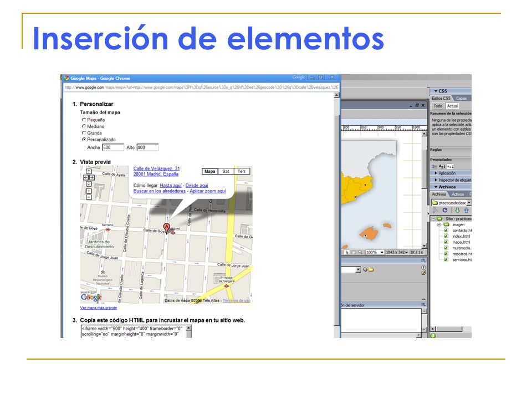Open property inspector panel options menu icon
Viewport: 532px width, 399px height.
(423, 260)
